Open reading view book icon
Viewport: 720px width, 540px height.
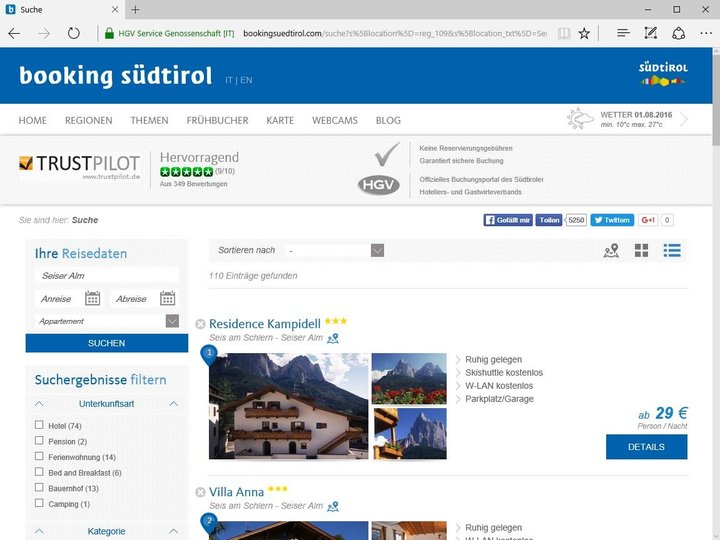tap(564, 33)
